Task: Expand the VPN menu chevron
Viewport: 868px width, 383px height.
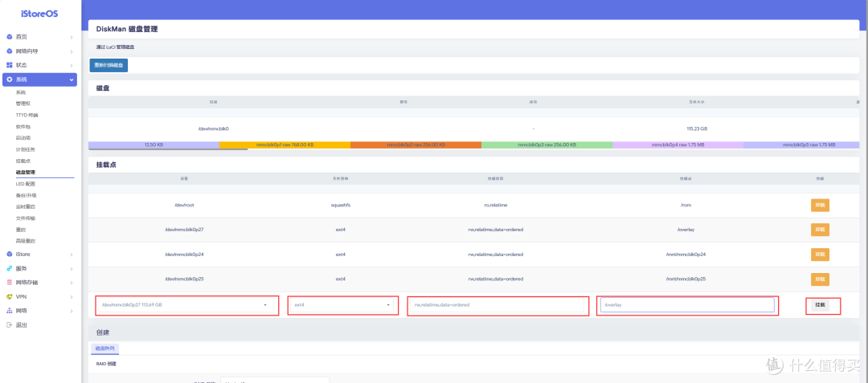Action: click(x=72, y=297)
